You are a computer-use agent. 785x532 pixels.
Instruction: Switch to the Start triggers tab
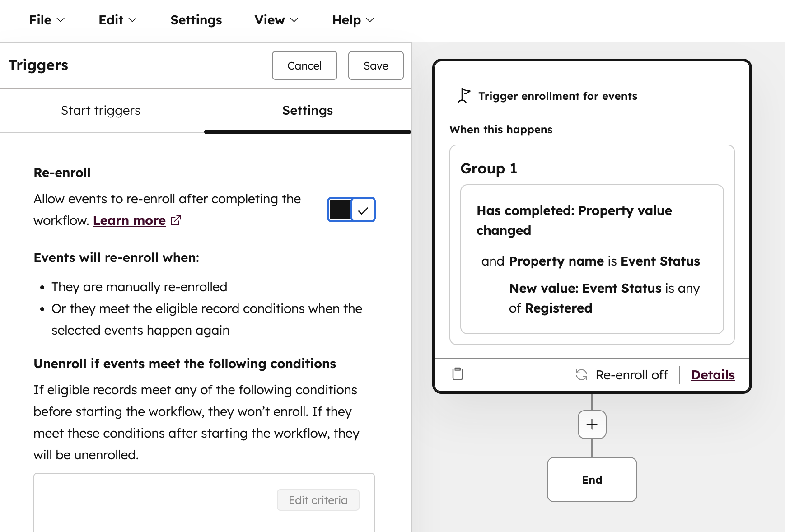click(101, 111)
